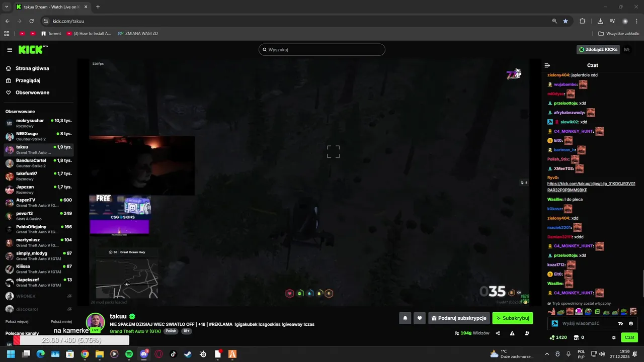Focus the Wyszukaj search field
Screen dimensions: 644x362
coord(322,50)
